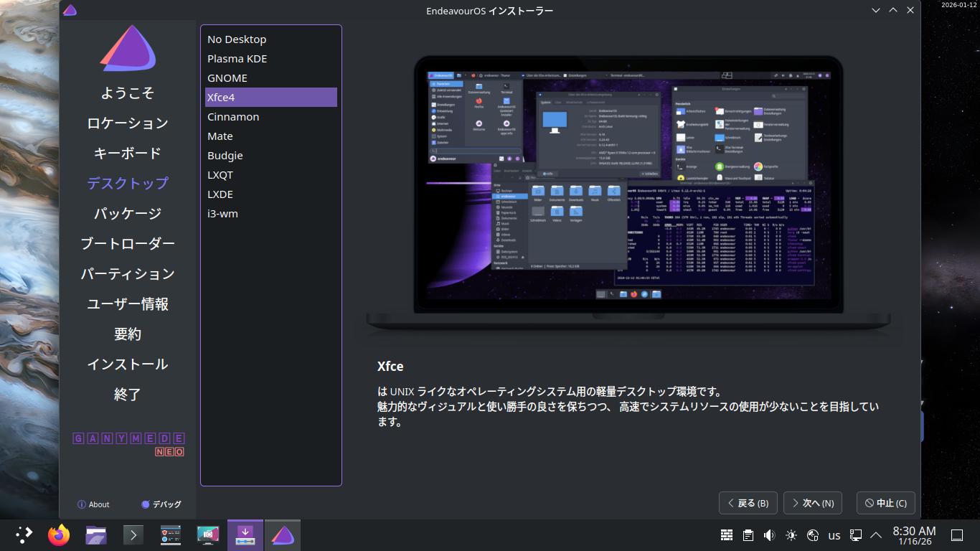Pick i3-wm from the desktop list

222,214
